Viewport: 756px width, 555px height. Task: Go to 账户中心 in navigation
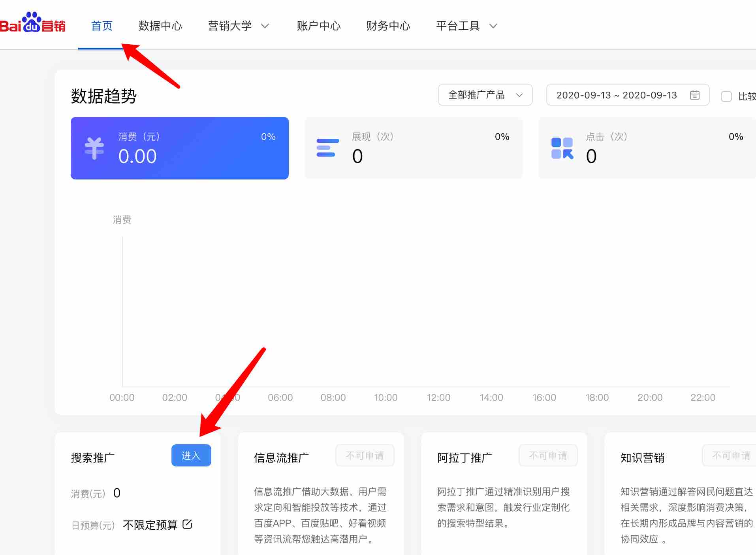pos(318,26)
